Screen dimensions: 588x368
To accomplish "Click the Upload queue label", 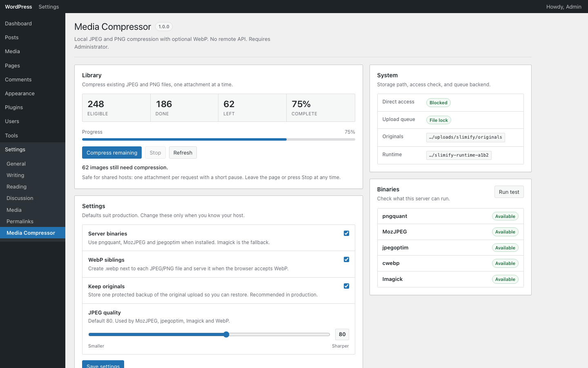I will pyautogui.click(x=399, y=119).
